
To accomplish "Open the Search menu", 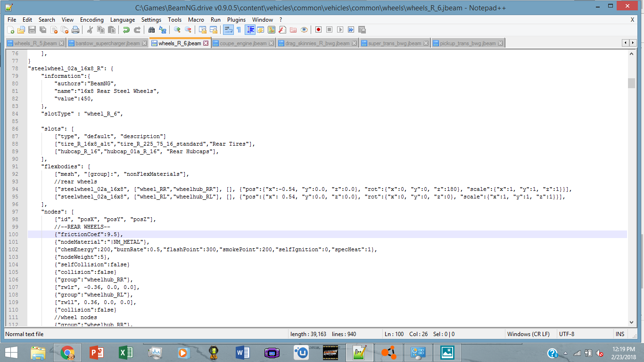I will click(47, 20).
